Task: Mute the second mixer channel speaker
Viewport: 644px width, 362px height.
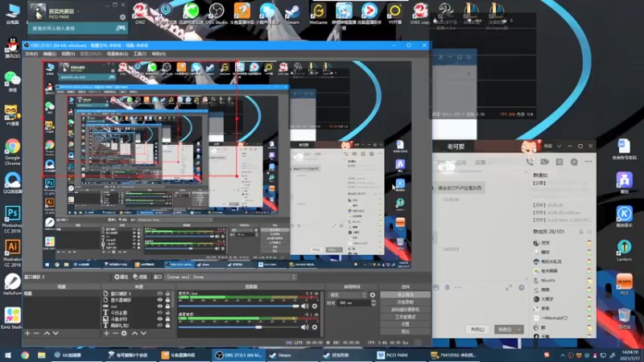Action: tap(304, 327)
